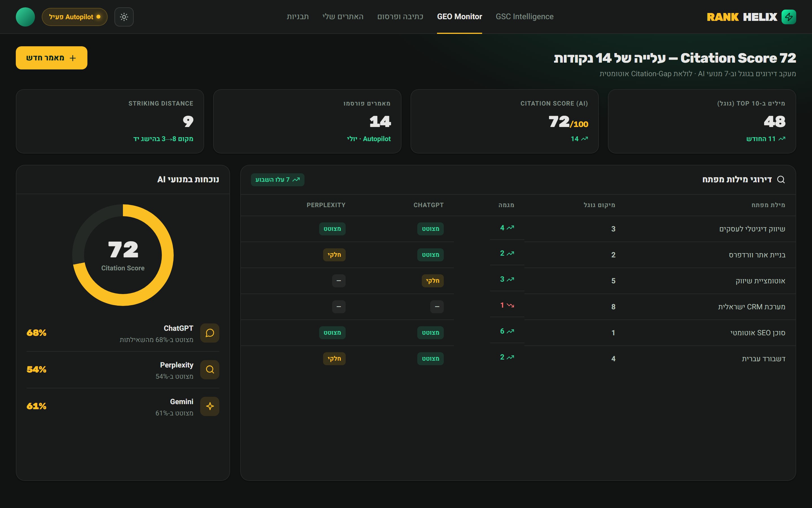Select keyword 'מערכת CRM ישראלית'
The width and height of the screenshot is (812, 508).
point(752,307)
